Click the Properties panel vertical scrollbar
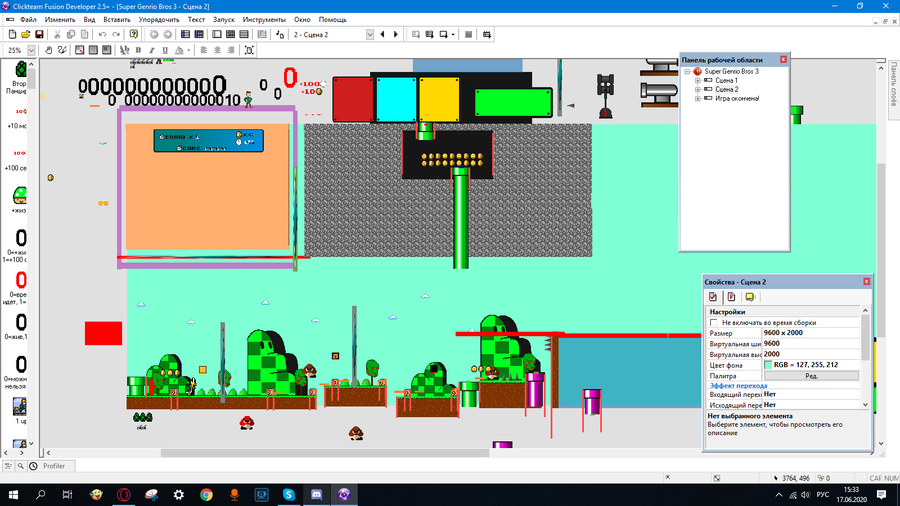The height and width of the screenshot is (506, 900). click(865, 338)
